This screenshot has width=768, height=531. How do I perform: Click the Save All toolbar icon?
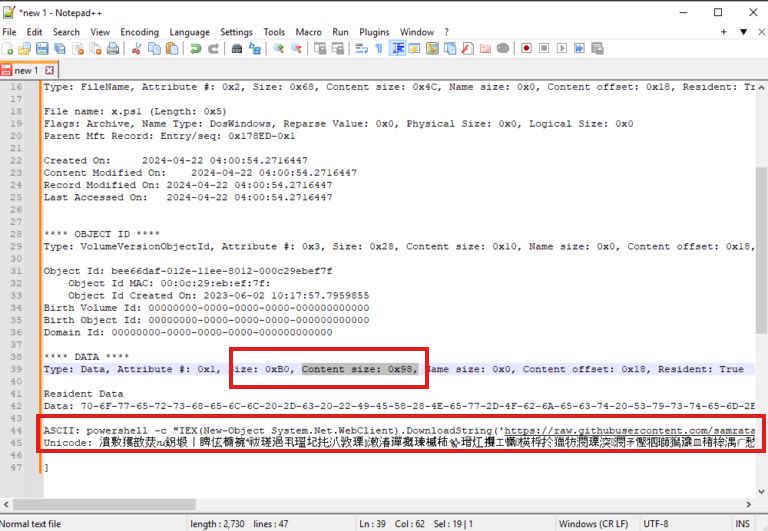(x=60, y=48)
